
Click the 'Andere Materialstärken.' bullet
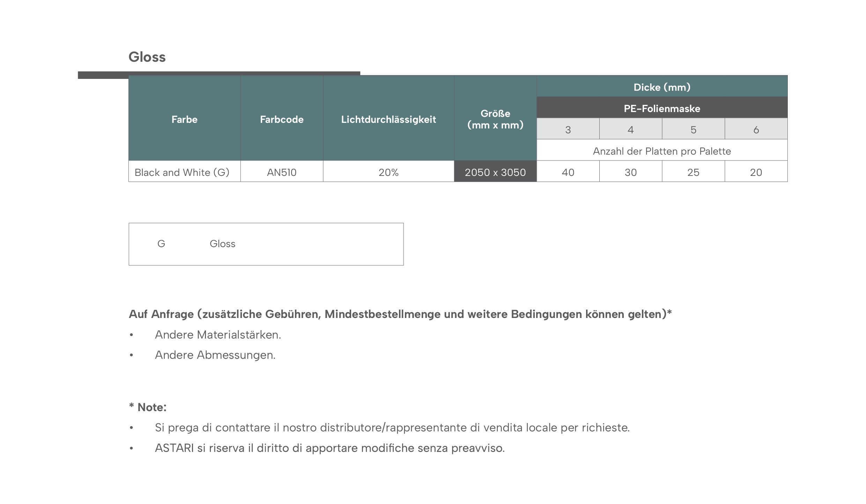[218, 335]
